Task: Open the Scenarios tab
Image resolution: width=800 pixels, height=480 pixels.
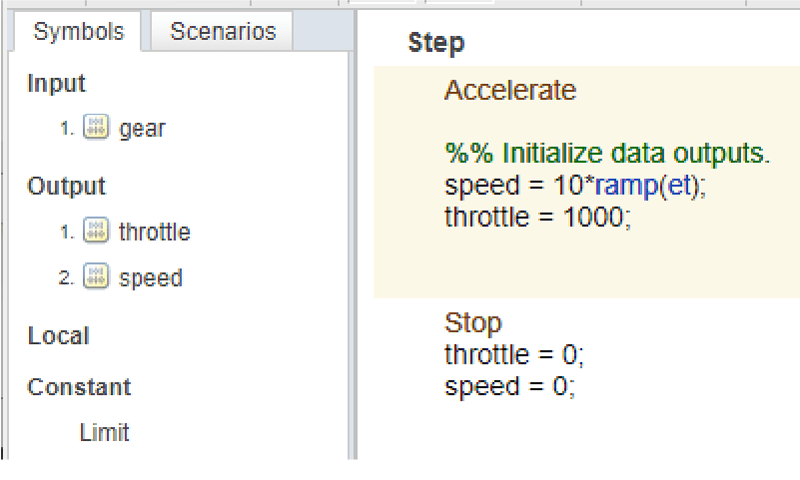Action: [x=223, y=31]
